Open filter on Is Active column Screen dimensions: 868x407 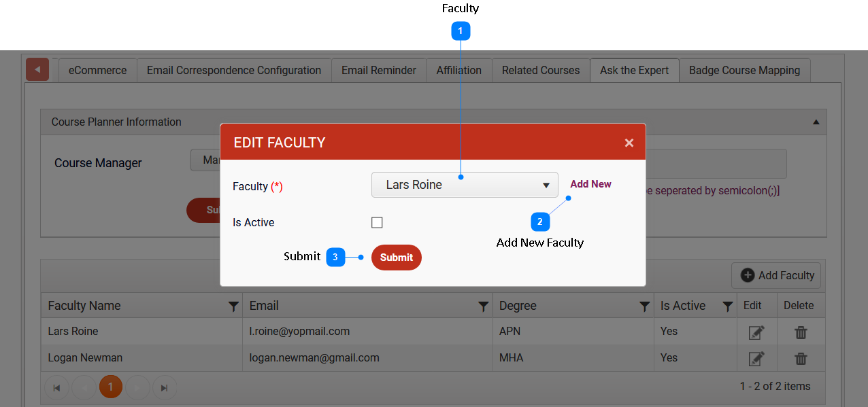[727, 306]
